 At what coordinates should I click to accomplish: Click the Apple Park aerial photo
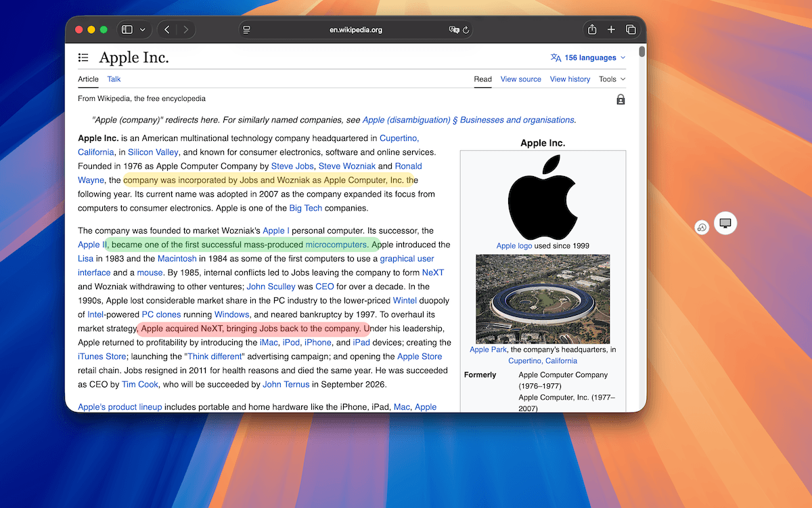point(543,299)
